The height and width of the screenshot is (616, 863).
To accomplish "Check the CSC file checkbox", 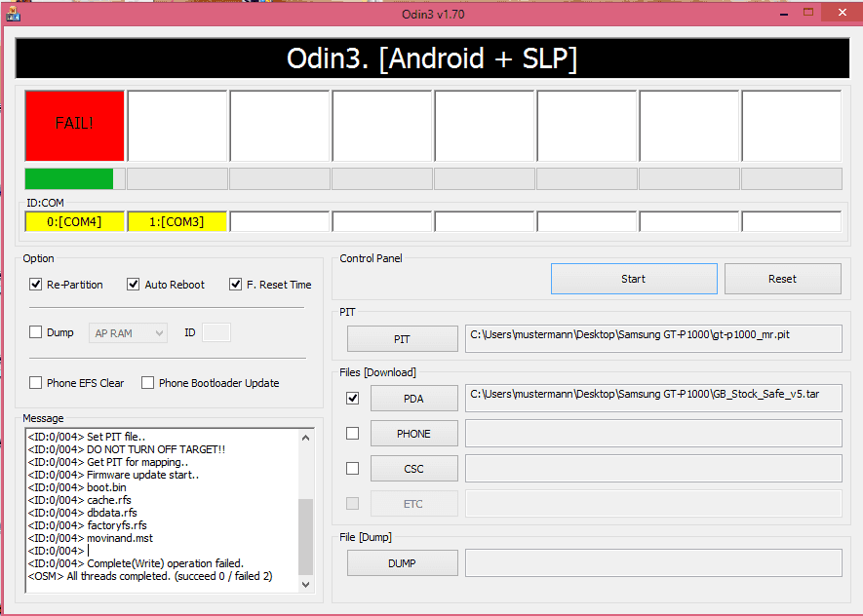I will click(352, 469).
